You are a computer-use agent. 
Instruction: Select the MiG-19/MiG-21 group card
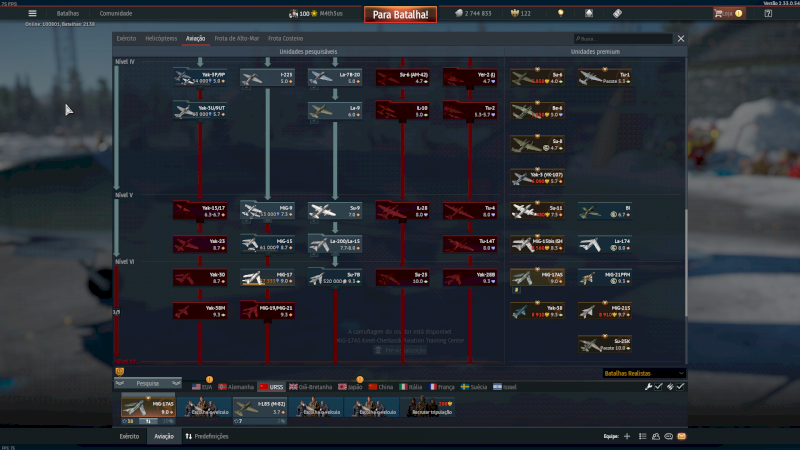(267, 311)
